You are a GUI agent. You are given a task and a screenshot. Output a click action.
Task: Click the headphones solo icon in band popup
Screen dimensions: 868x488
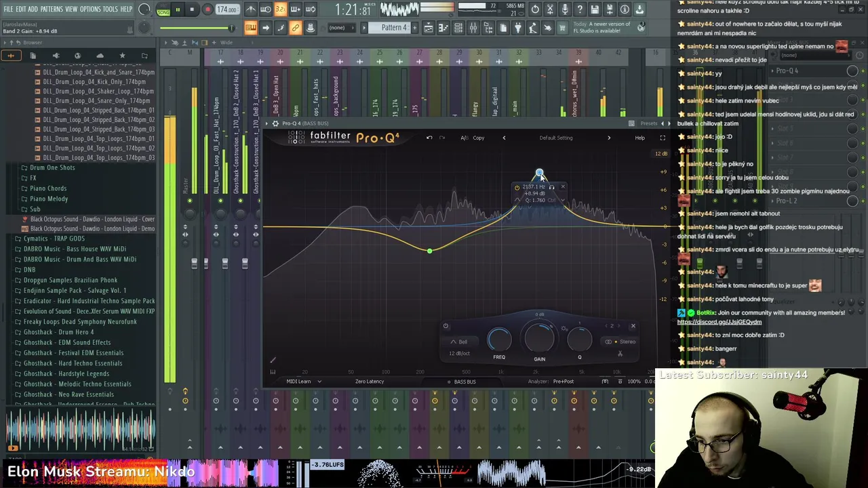point(552,187)
